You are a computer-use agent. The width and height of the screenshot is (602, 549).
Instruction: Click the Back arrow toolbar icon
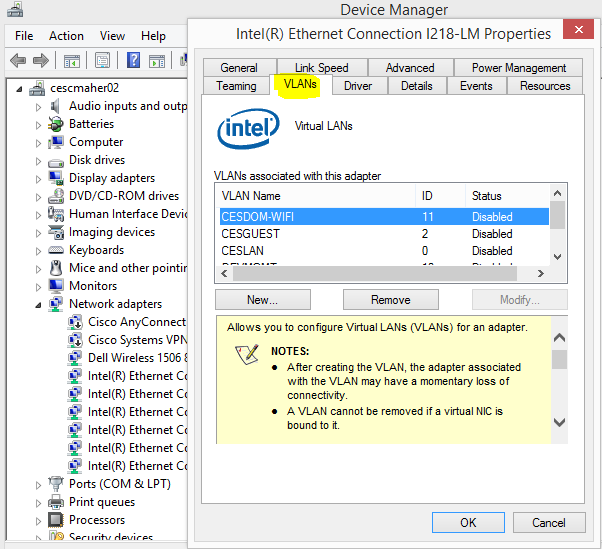click(18, 60)
